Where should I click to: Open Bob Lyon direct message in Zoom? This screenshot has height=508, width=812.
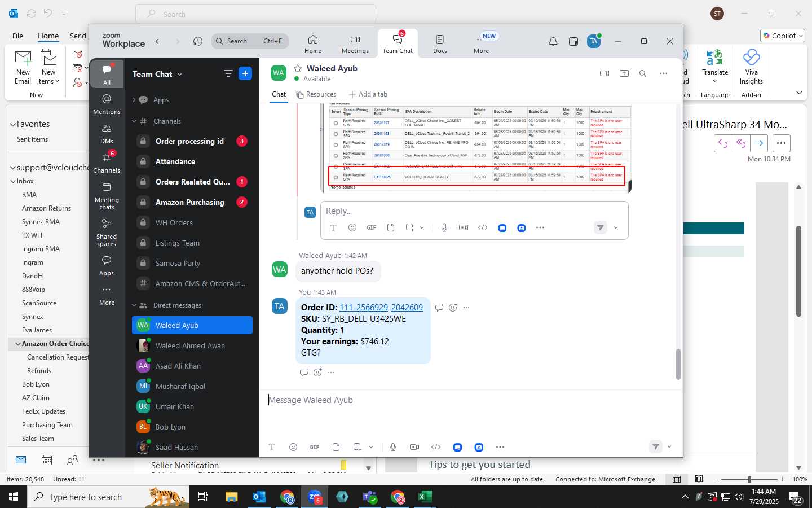point(192,427)
